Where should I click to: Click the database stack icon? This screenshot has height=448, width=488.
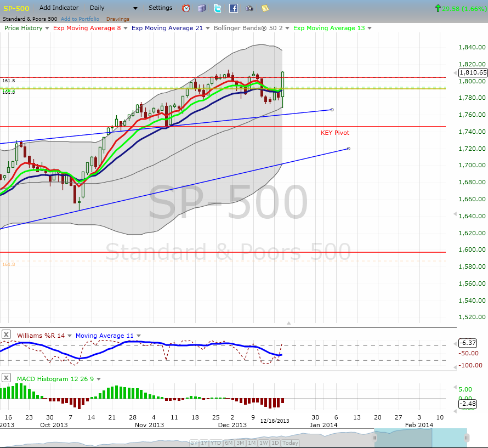coord(202,8)
